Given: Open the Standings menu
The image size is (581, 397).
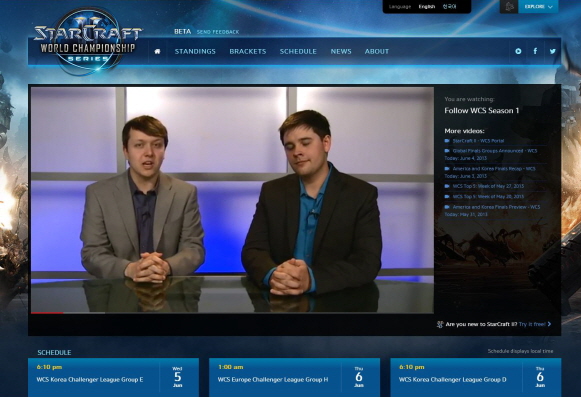Looking at the screenshot, I should click(x=195, y=52).
